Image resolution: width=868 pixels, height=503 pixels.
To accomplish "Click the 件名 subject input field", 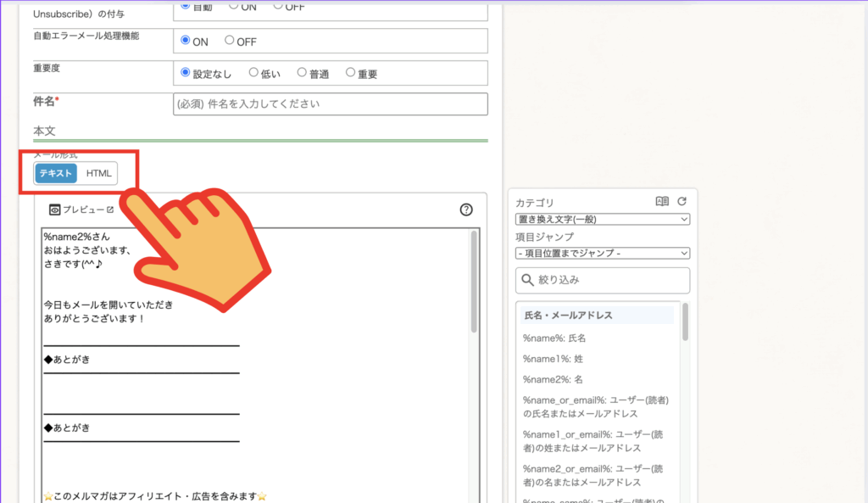I will (x=331, y=104).
